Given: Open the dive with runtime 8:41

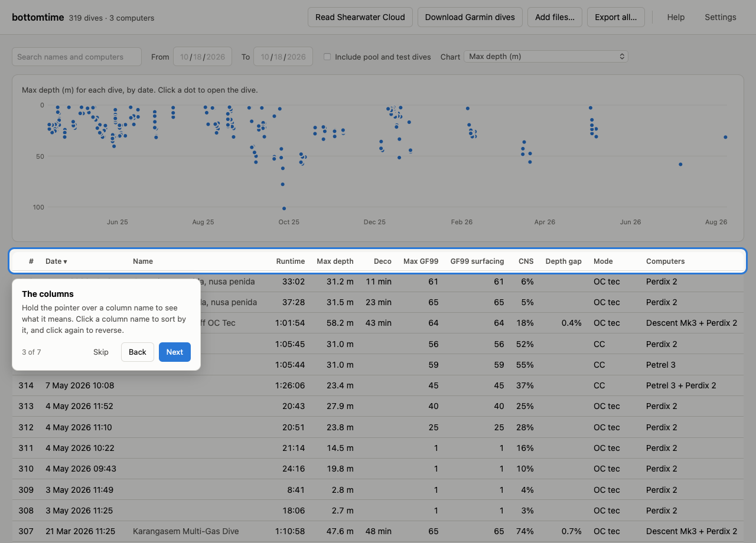Looking at the screenshot, I should pos(378,489).
